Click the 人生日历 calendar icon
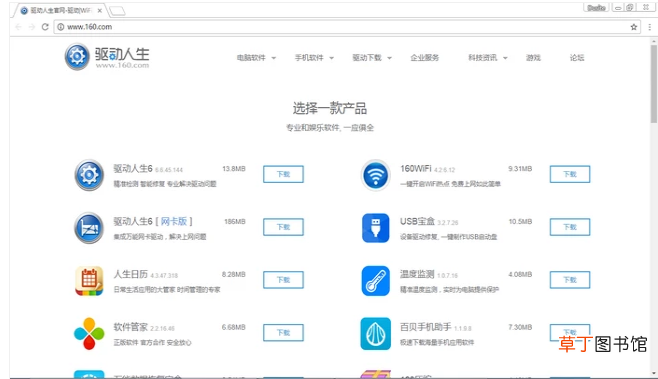Viewport: 658px width, 379px height. tap(89, 281)
